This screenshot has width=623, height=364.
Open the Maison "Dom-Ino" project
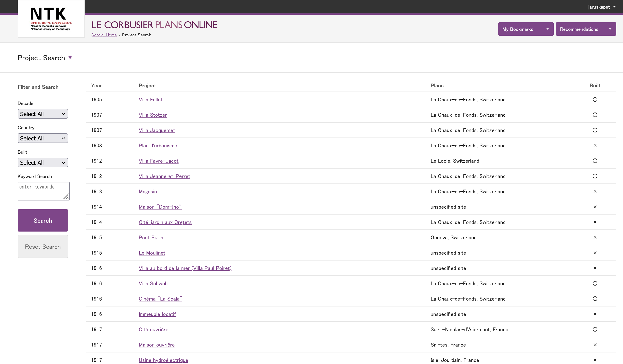pyautogui.click(x=160, y=207)
